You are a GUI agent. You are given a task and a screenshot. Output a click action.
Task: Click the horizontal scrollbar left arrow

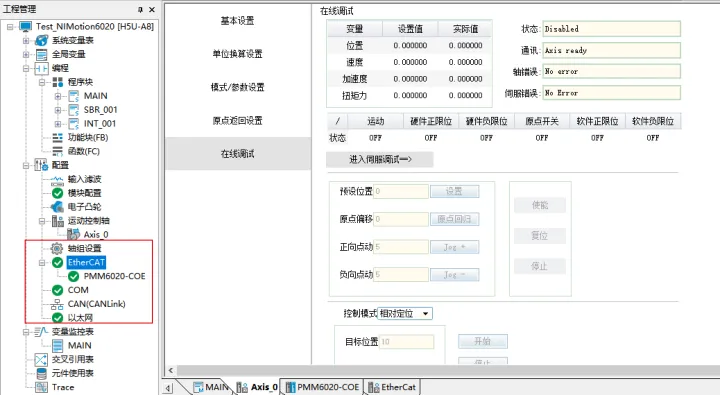171,371
